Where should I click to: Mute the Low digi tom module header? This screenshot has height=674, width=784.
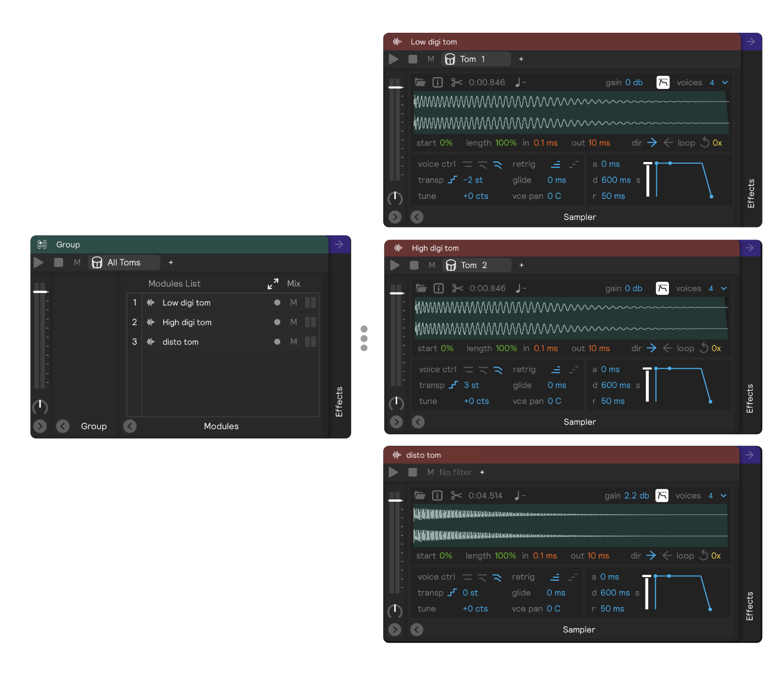pyautogui.click(x=431, y=59)
